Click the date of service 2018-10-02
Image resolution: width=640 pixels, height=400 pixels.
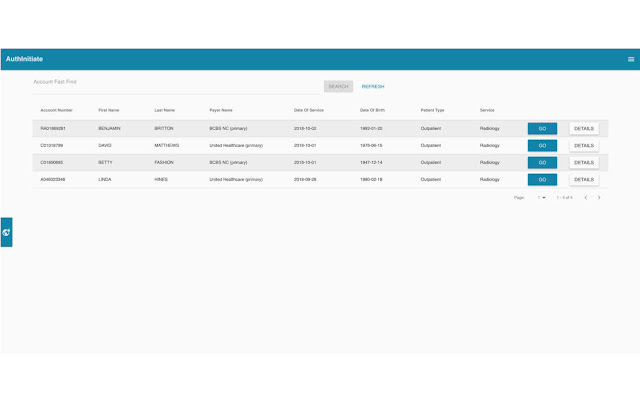coord(305,129)
